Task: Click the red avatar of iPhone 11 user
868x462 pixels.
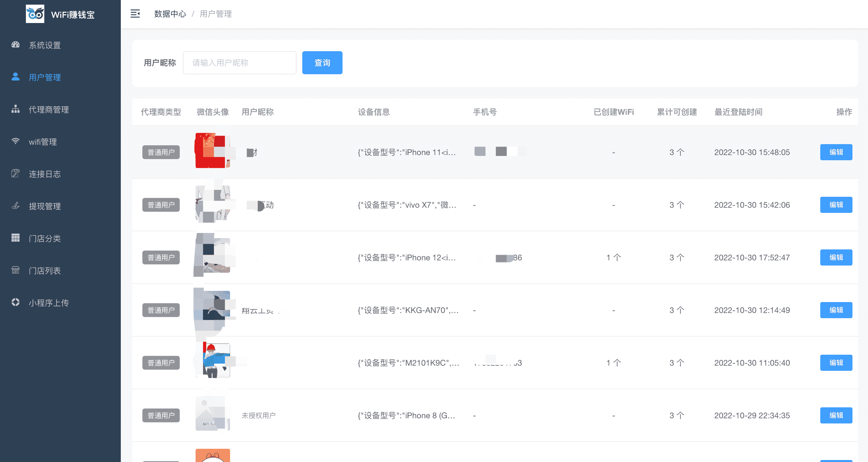Action: 213,150
